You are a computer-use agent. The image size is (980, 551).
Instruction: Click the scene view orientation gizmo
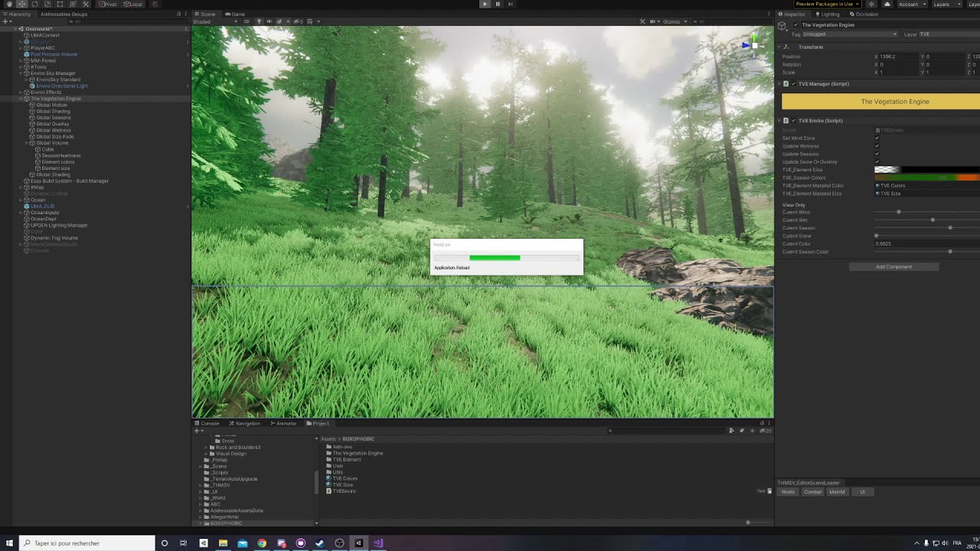[753, 44]
